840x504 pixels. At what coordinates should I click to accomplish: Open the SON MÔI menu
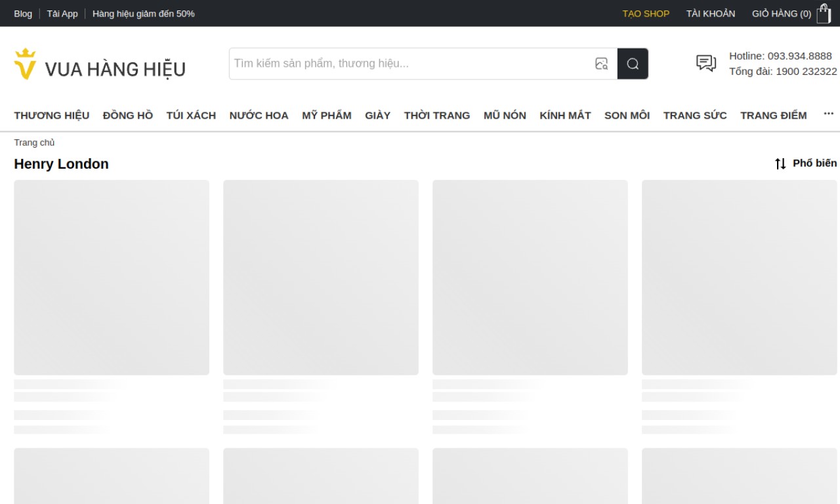(x=627, y=115)
